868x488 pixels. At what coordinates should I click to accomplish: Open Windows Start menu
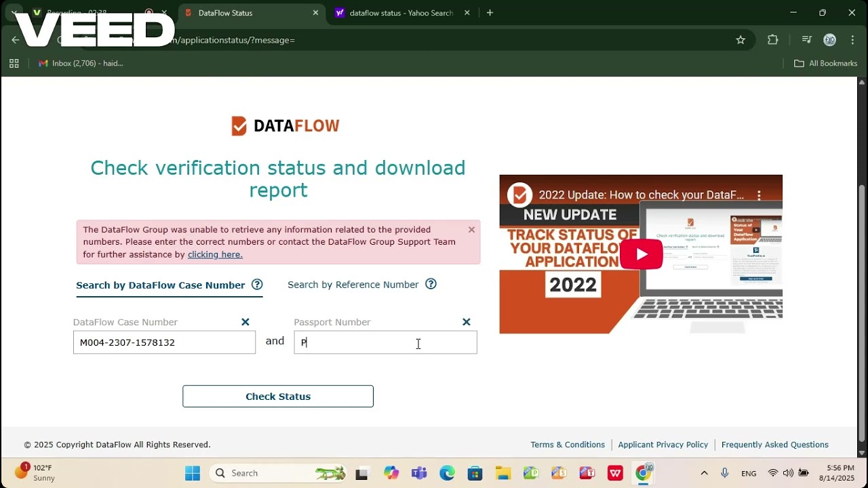tap(193, 473)
